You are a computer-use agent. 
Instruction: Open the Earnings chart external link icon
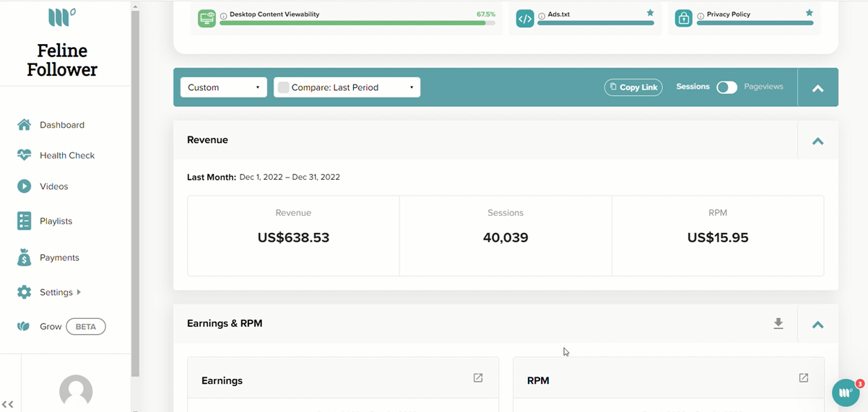(478, 378)
